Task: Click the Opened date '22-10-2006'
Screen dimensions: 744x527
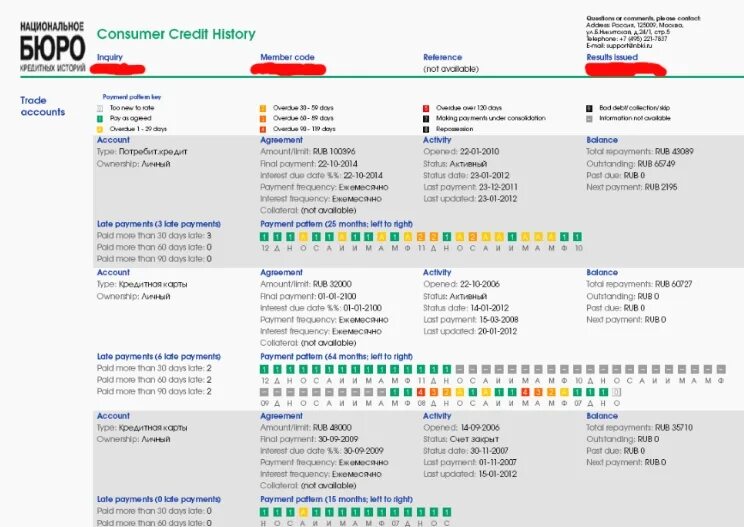Action: [x=479, y=284]
